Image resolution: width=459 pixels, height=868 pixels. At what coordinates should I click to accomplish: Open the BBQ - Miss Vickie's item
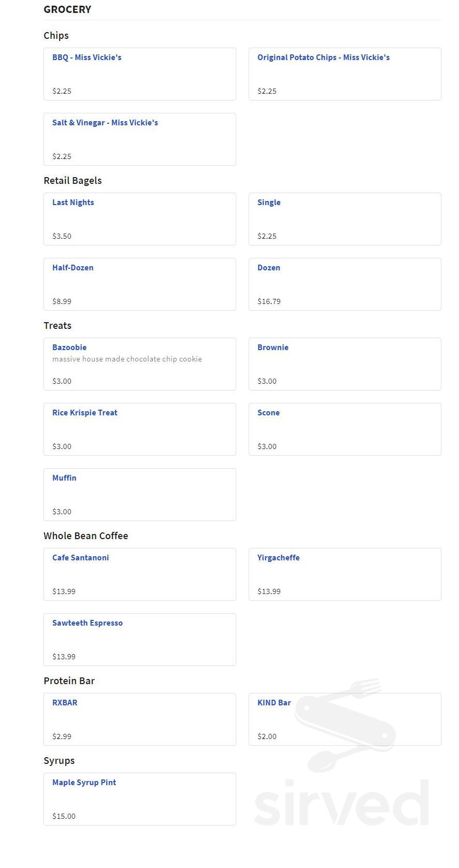[140, 74]
